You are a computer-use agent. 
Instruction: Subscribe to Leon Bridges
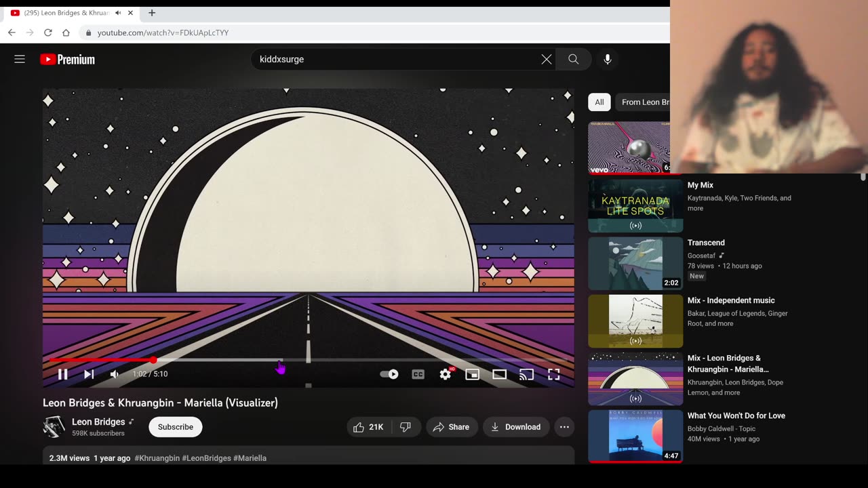point(176,427)
